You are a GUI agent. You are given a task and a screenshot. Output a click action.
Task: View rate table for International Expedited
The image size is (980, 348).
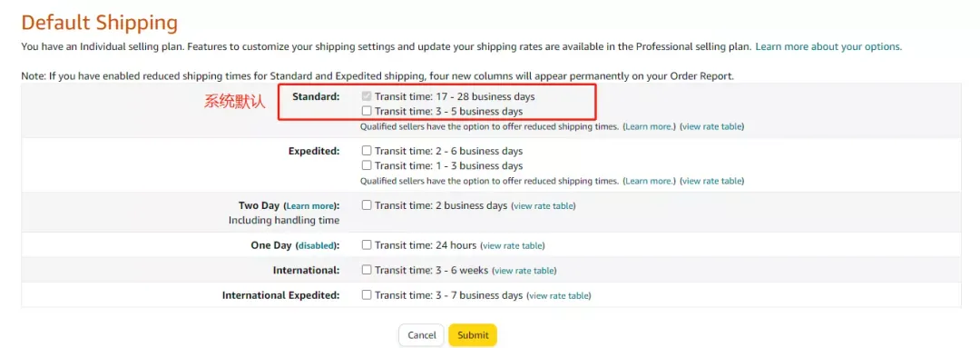tap(559, 295)
